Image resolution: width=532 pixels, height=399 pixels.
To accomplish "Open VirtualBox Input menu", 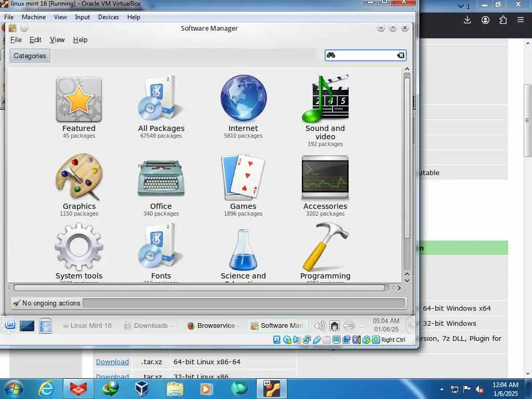I will click(x=83, y=17).
